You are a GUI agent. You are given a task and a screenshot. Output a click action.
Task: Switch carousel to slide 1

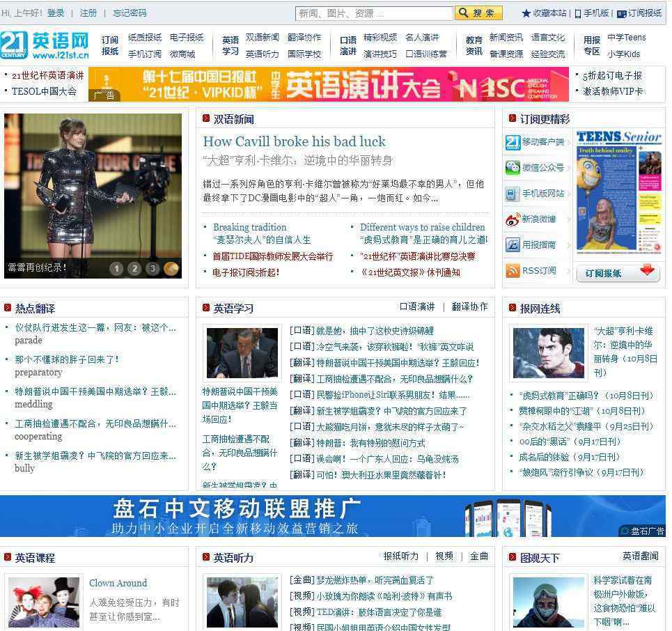point(116,268)
